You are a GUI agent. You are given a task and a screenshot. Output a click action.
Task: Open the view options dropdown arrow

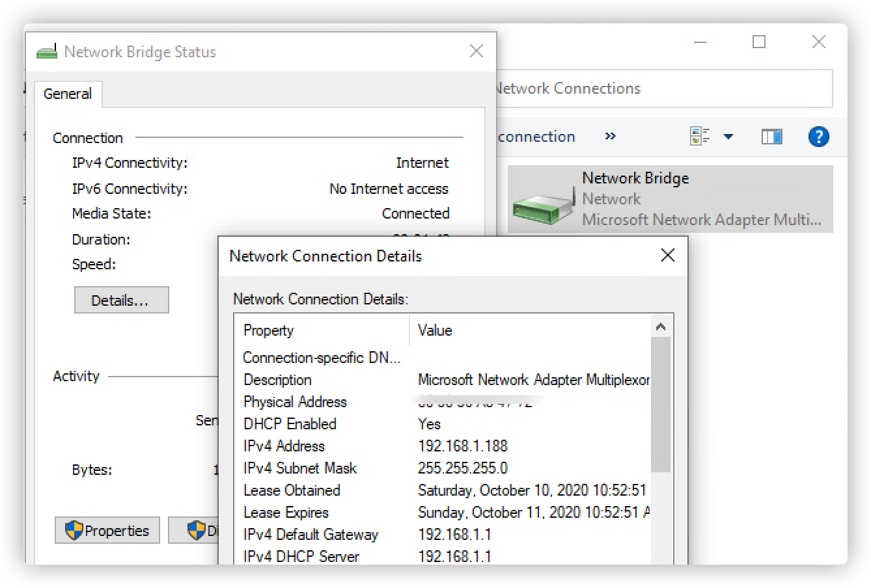728,137
